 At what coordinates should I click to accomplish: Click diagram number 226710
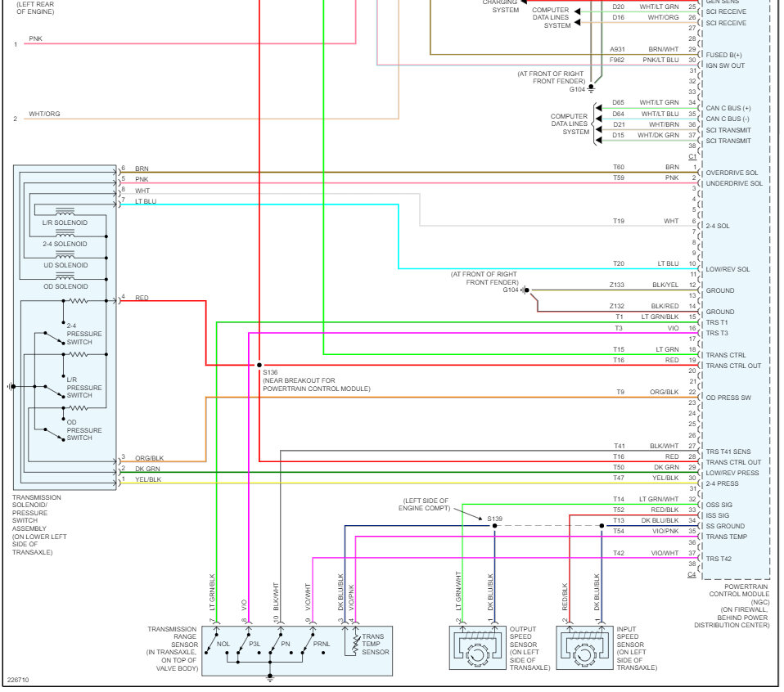[18, 680]
